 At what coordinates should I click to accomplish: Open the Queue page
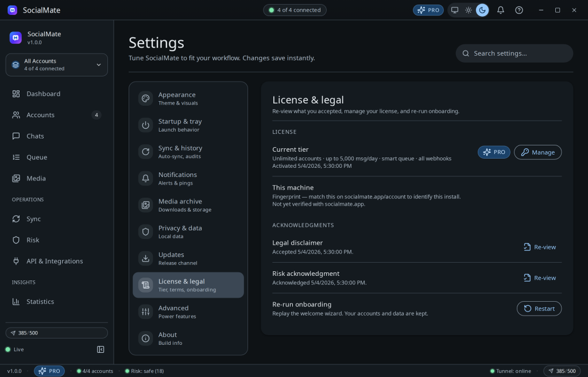coord(57,157)
